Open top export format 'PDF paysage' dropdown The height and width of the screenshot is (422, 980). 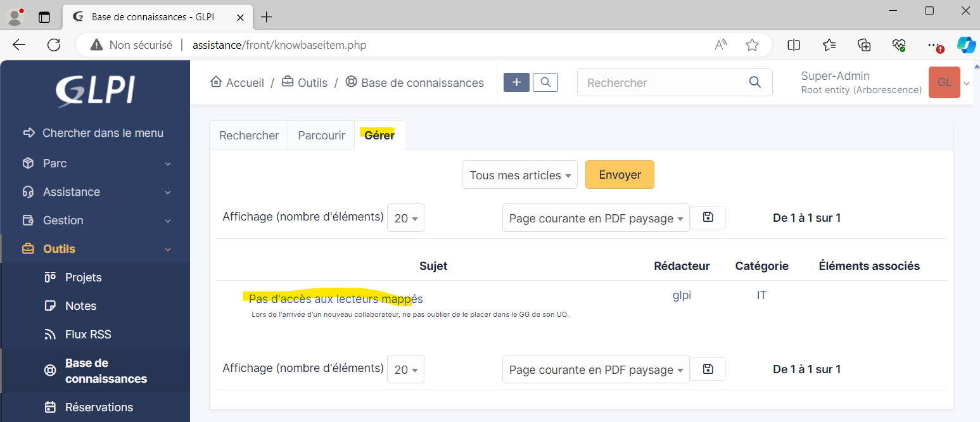pyautogui.click(x=595, y=218)
